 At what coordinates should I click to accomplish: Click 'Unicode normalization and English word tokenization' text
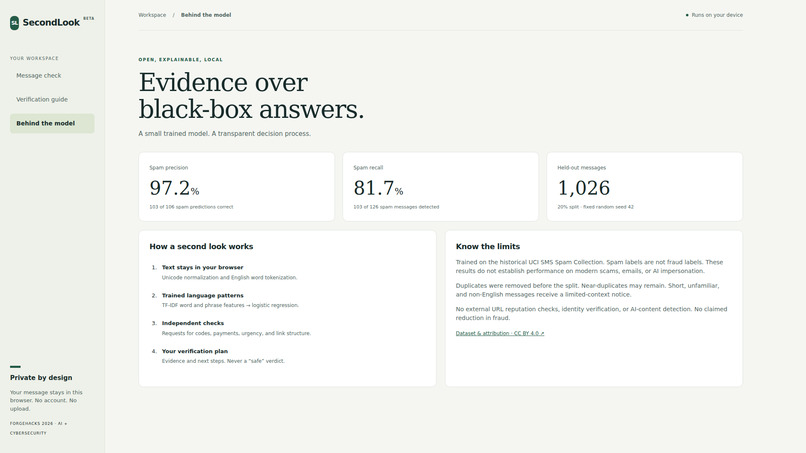click(x=229, y=277)
